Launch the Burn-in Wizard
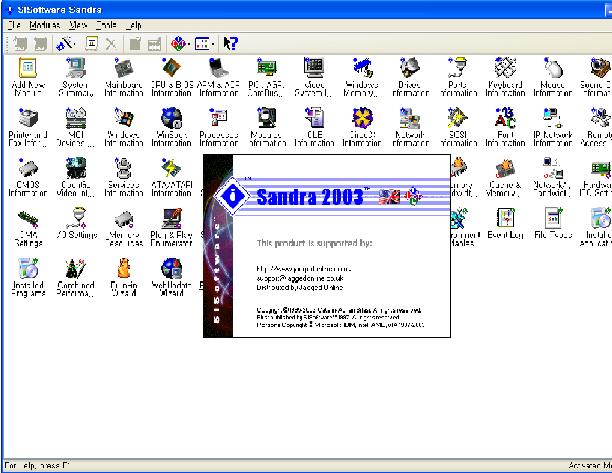This screenshot has height=473, width=612. click(x=123, y=277)
